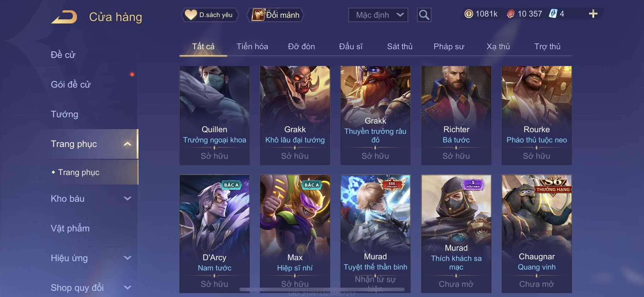
Task: Switch to the Pháp sư tab
Action: click(449, 46)
